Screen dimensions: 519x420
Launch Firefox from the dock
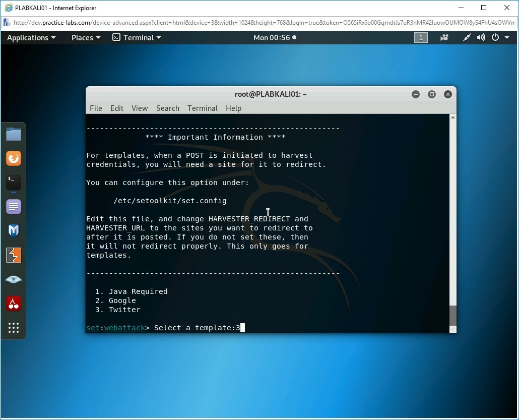14,158
